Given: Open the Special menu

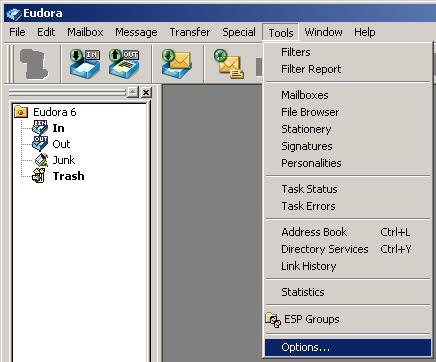Looking at the screenshot, I should point(239,32).
